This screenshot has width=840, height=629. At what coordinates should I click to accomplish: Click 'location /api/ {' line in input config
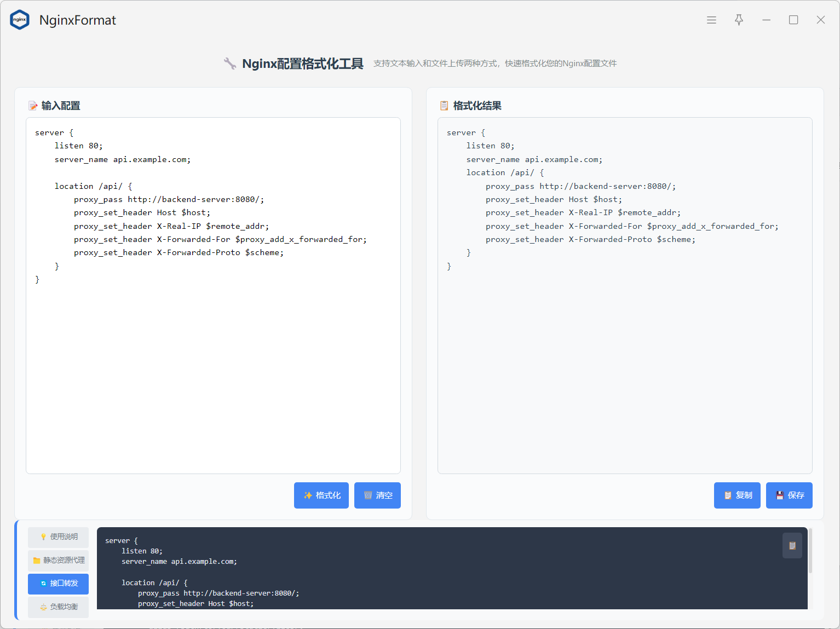point(94,186)
